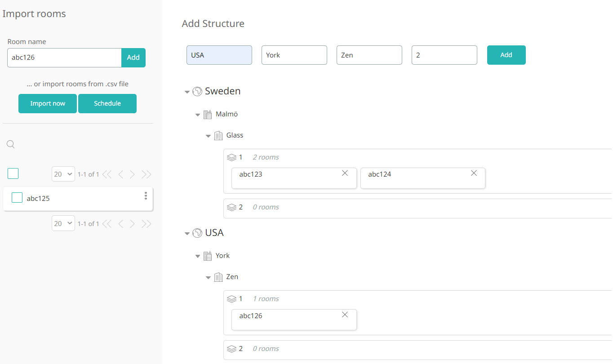Click the Malmö city icon

click(x=208, y=115)
